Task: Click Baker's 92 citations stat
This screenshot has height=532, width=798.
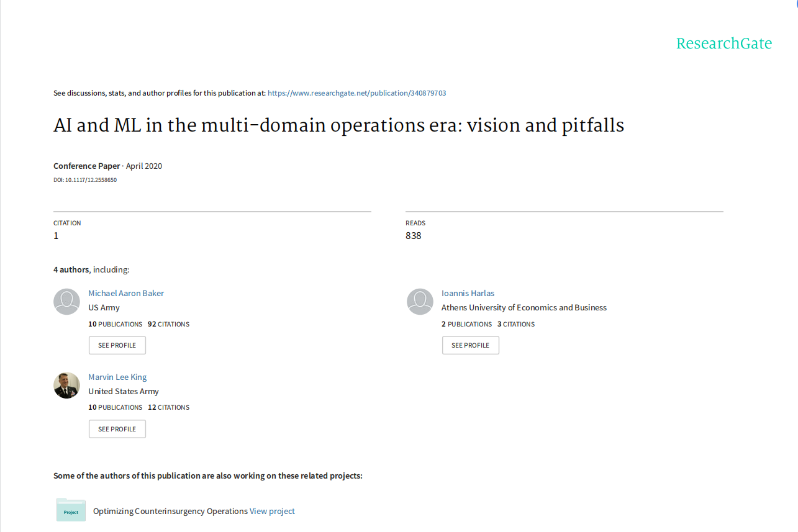Action: click(x=168, y=324)
